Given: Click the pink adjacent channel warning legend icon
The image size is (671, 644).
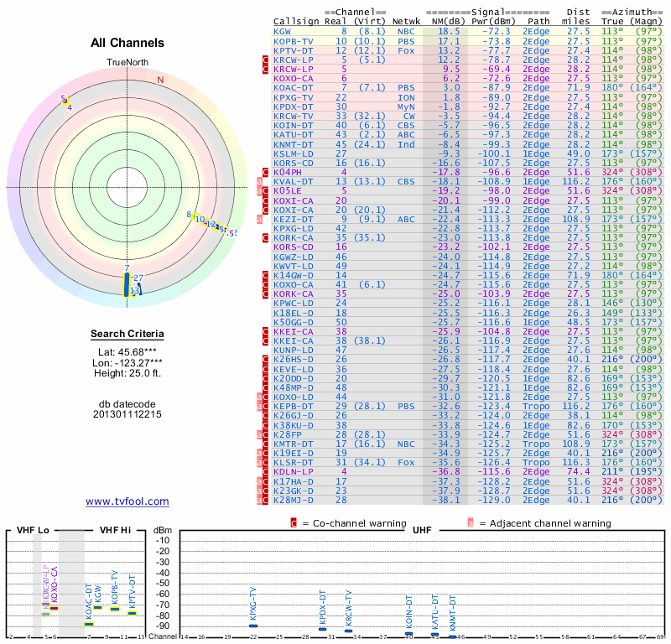Looking at the screenshot, I should tap(471, 522).
